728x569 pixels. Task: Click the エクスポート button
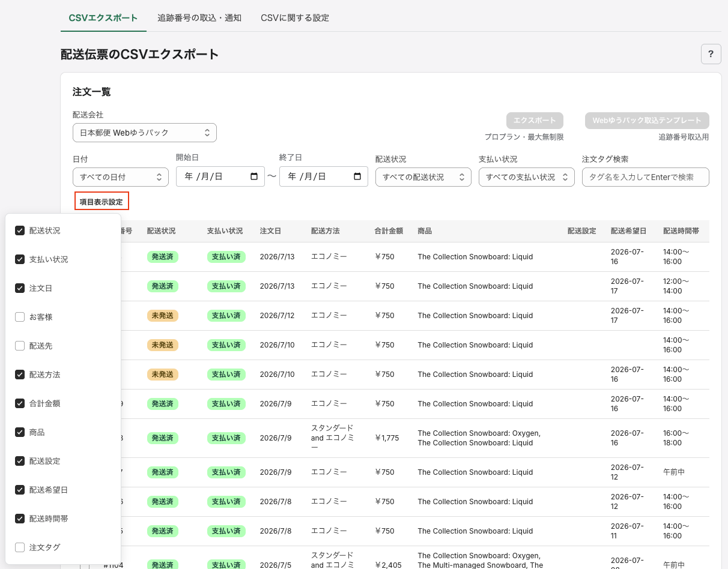click(x=535, y=120)
